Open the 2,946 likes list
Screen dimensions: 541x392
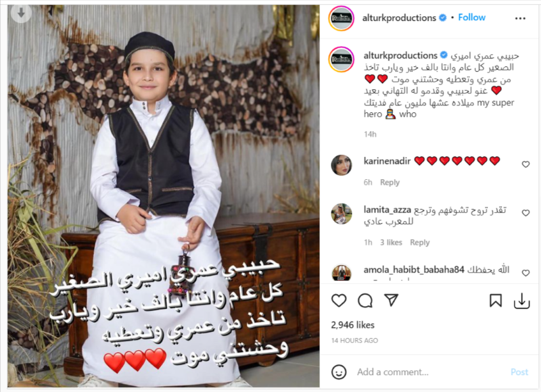click(x=352, y=325)
